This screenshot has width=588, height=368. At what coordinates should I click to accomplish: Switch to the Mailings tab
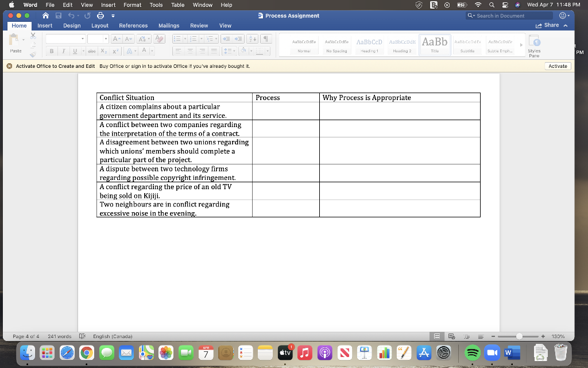[168, 25]
